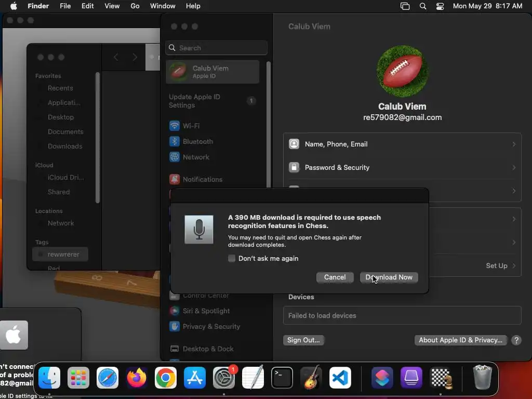The image size is (532, 399).
Task: Open the View menu
Action: pos(112,6)
